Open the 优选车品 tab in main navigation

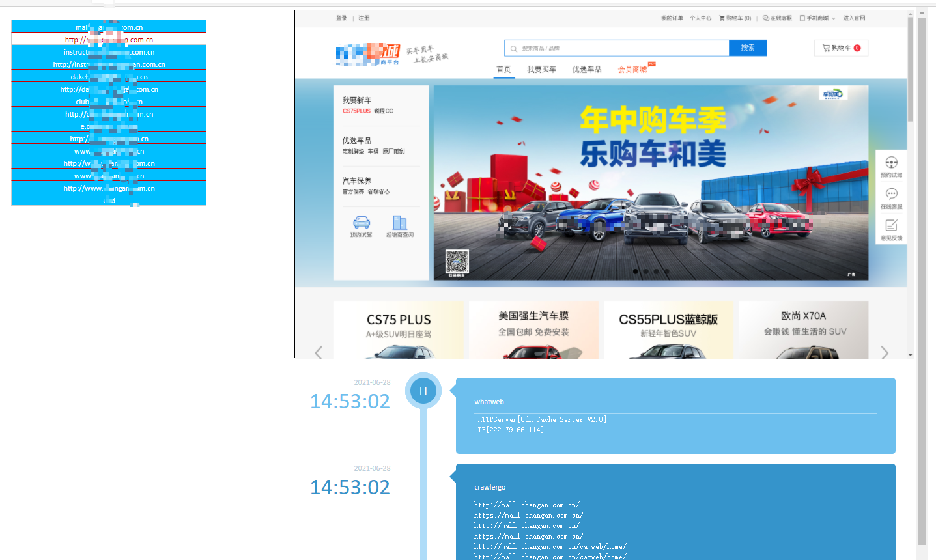(x=587, y=69)
